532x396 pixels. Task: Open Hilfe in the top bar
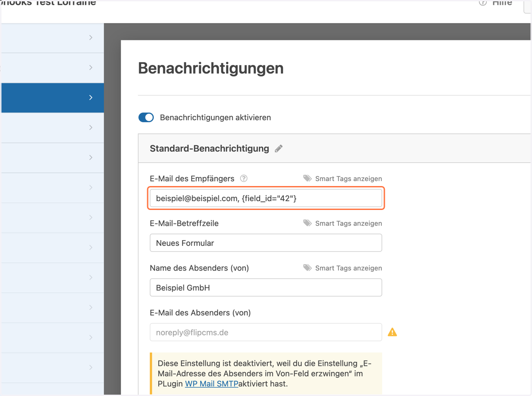click(x=502, y=3)
